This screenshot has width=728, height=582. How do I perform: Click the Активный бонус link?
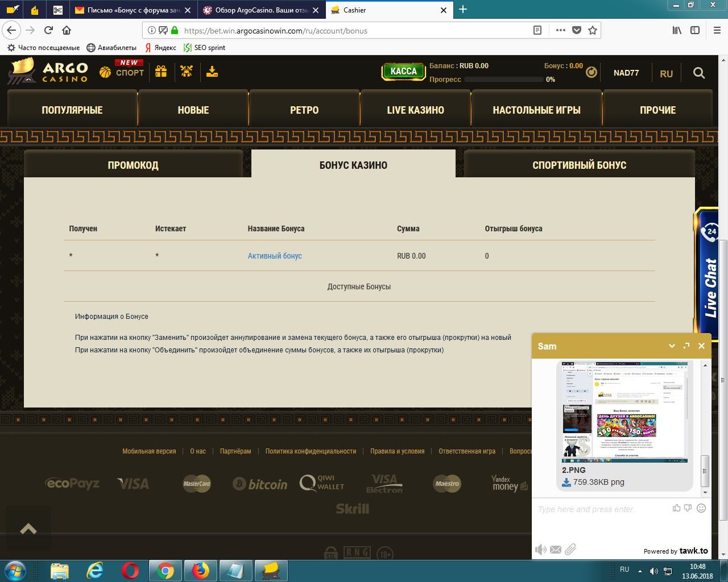(275, 256)
